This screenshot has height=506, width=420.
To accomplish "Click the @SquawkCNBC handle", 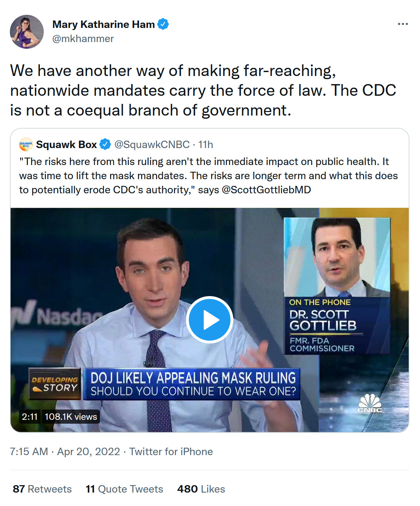I will click(x=152, y=145).
